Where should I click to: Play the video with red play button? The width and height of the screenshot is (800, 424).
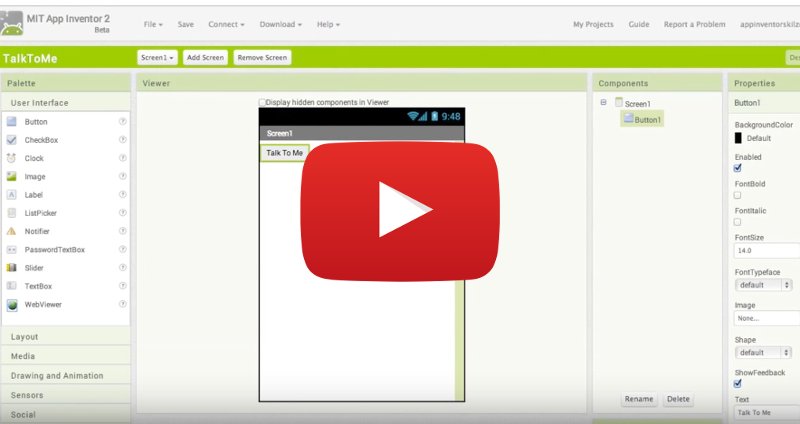399,211
